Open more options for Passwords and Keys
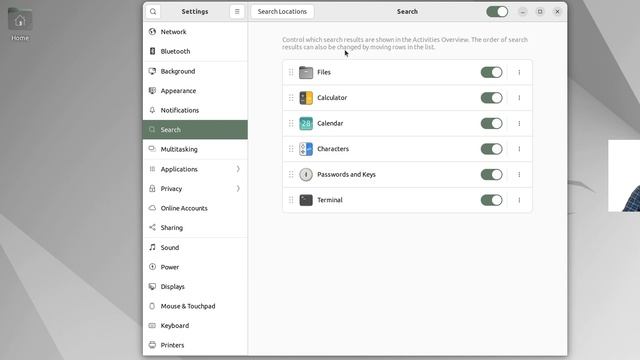This screenshot has width=640, height=360. point(519,175)
